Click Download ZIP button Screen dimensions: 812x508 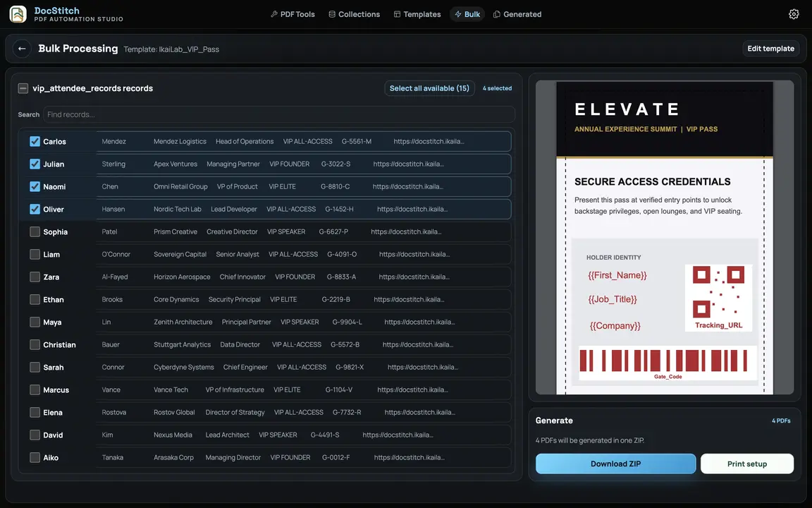(x=616, y=464)
